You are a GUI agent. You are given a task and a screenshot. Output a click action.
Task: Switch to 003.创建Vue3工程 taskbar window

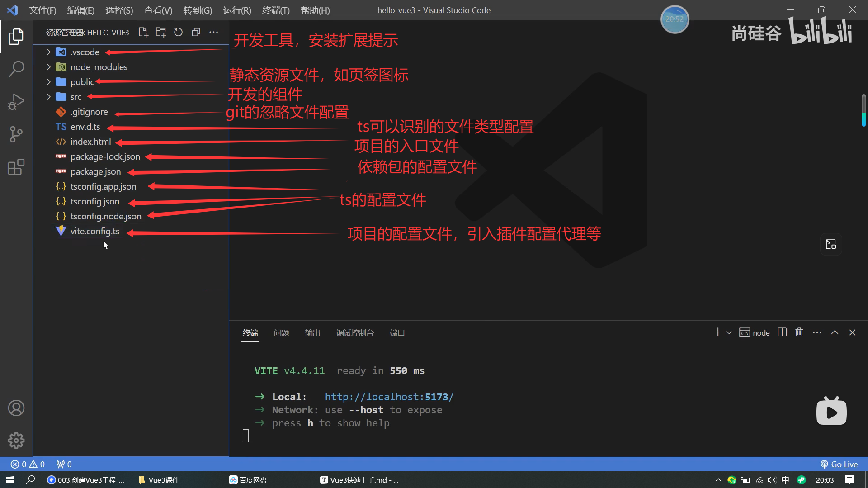[x=87, y=480]
